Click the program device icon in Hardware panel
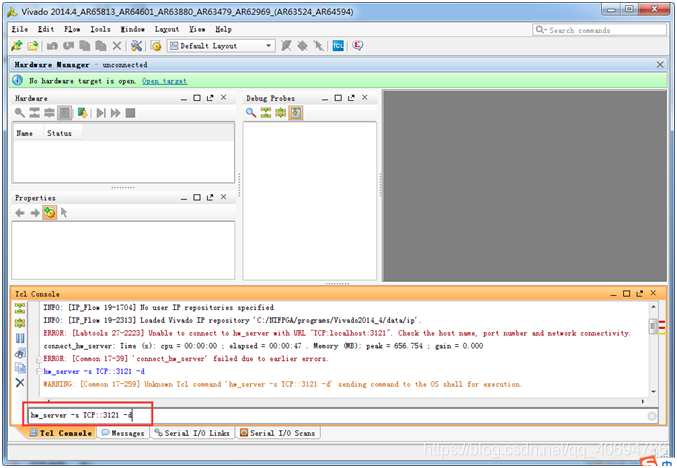This screenshot has width=677, height=468. click(82, 113)
